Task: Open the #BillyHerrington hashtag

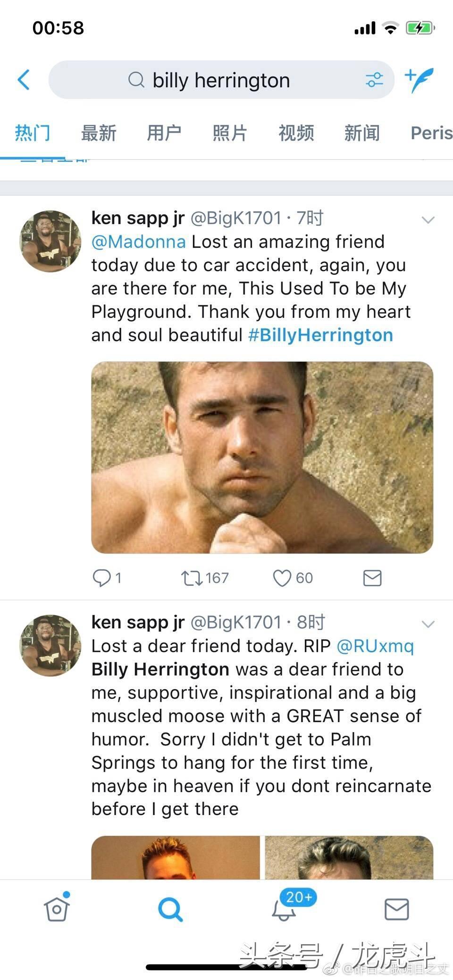Action: [320, 335]
